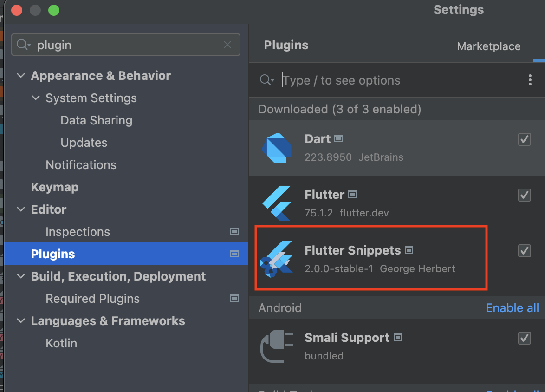Click the project-level icon beside Required Plugins

pos(234,299)
